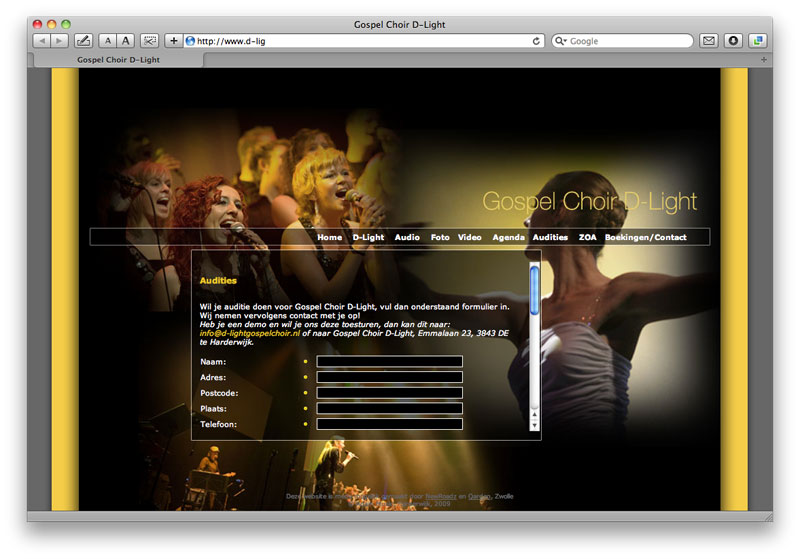Open the downloads toolbar icon
The height and width of the screenshot is (559, 800).
point(733,41)
